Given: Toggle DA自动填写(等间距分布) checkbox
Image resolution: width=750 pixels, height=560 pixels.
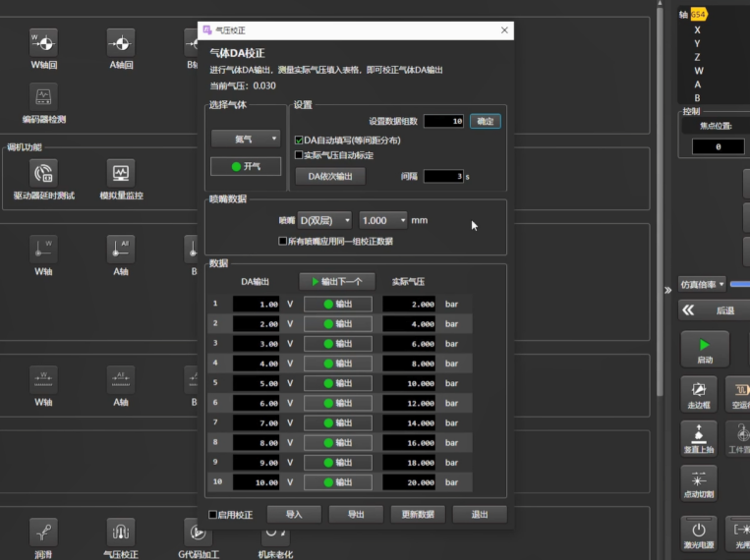Looking at the screenshot, I should tap(299, 140).
